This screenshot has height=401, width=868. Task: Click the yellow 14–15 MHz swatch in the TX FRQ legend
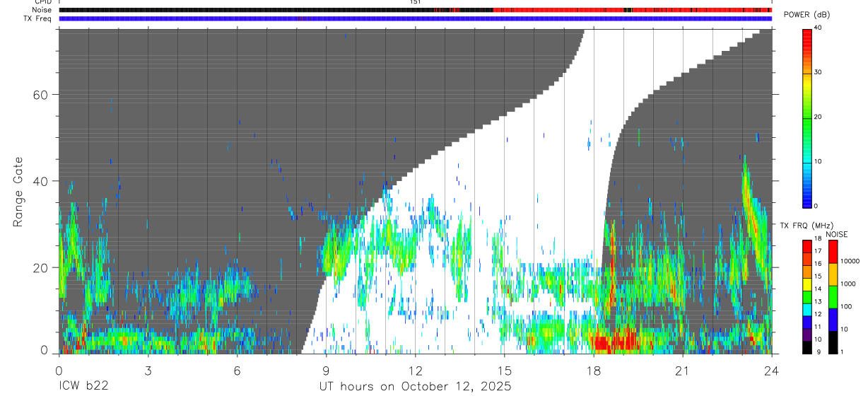807,284
